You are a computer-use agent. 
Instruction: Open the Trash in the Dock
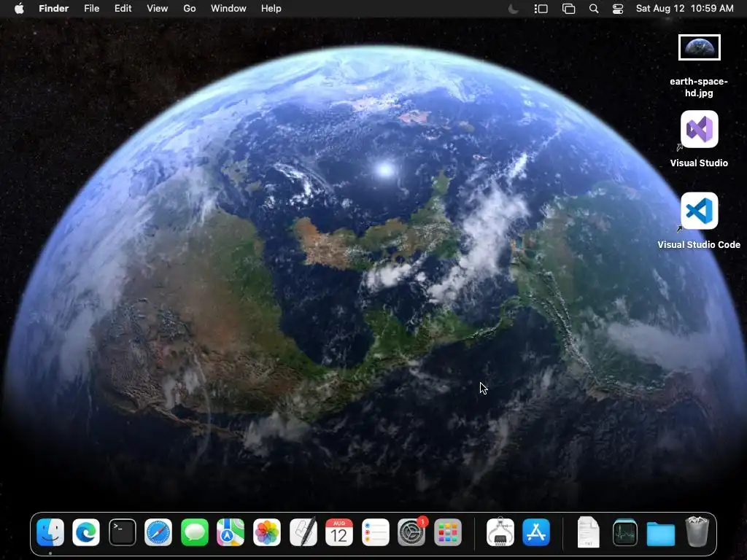(x=697, y=532)
